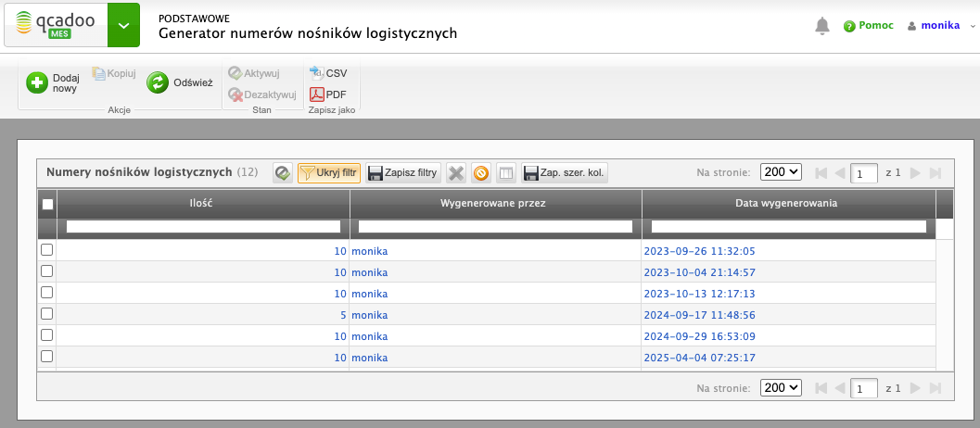Go to previous page in top pager
980x428 pixels.
[x=840, y=173]
